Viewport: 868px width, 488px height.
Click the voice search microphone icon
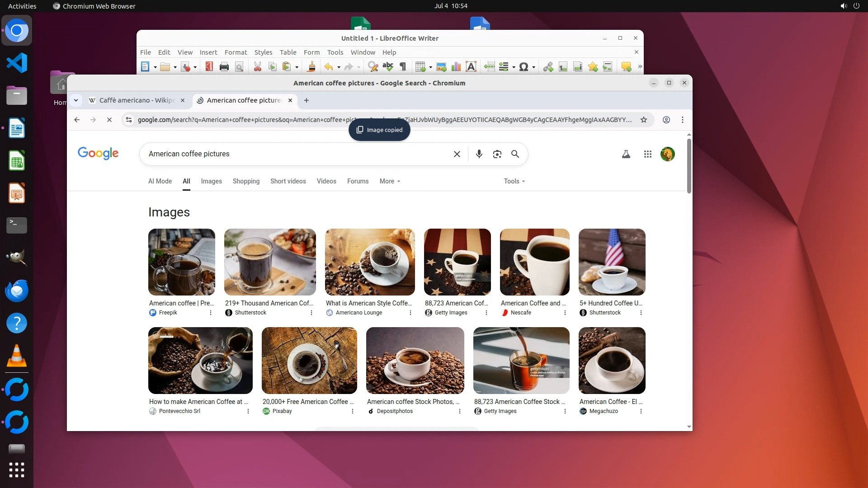(479, 154)
